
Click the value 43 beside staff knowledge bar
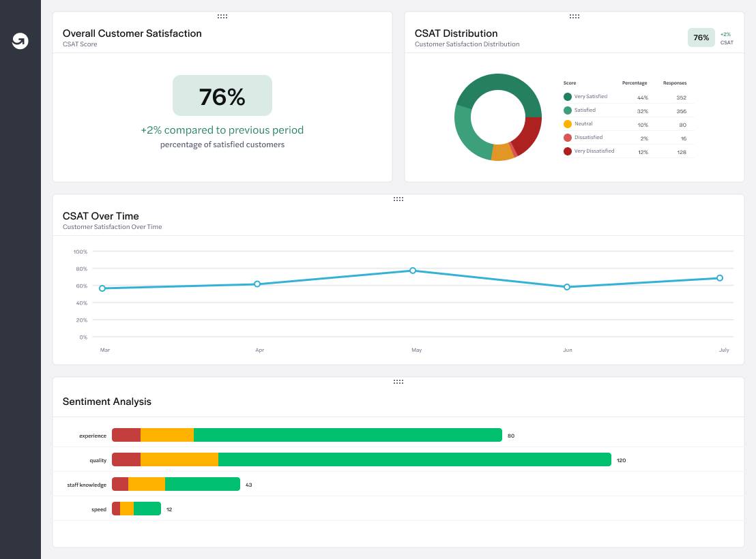click(x=249, y=485)
